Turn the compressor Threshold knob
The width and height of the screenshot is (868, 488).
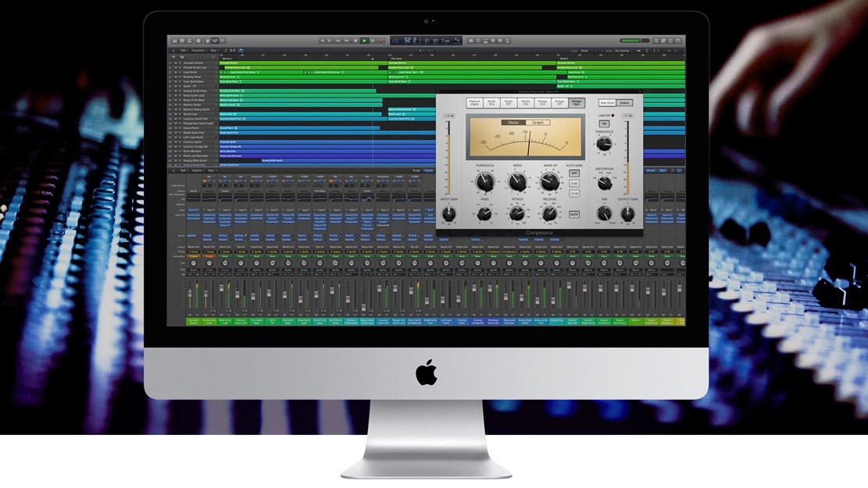coord(484,183)
